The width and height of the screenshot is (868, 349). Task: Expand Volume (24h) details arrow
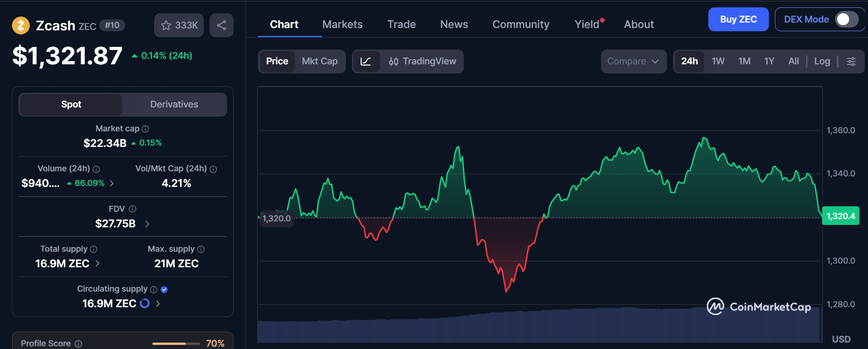(x=111, y=183)
